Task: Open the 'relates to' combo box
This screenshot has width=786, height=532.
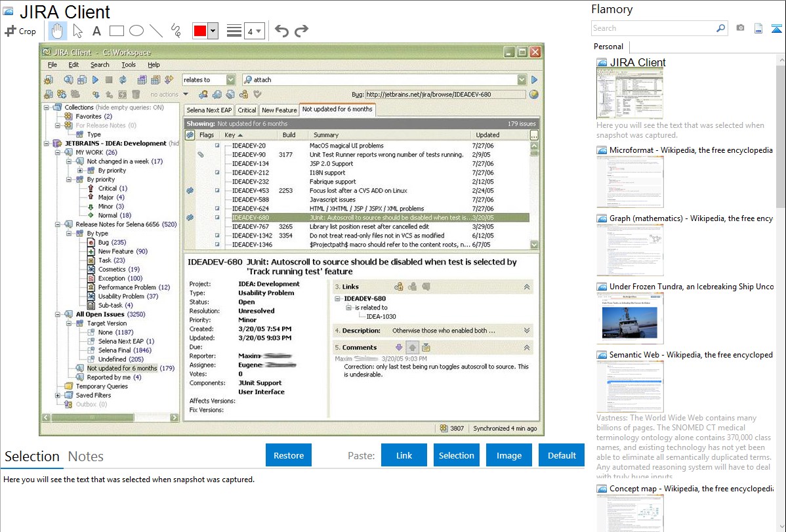Action: point(209,80)
